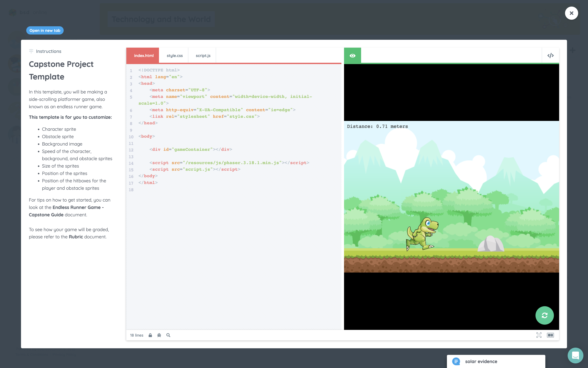
Task: Select 'Capstone Project Template' heading
Action: [x=61, y=70]
